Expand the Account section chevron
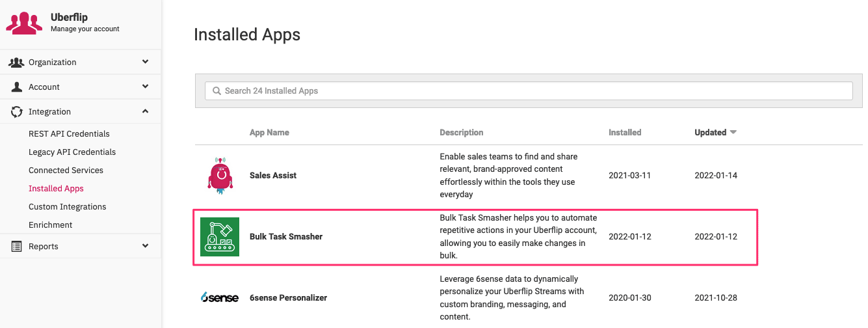 tap(145, 87)
